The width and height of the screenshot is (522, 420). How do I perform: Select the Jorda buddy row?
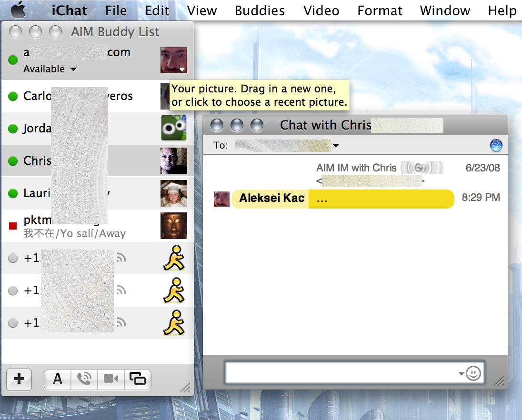pos(98,129)
